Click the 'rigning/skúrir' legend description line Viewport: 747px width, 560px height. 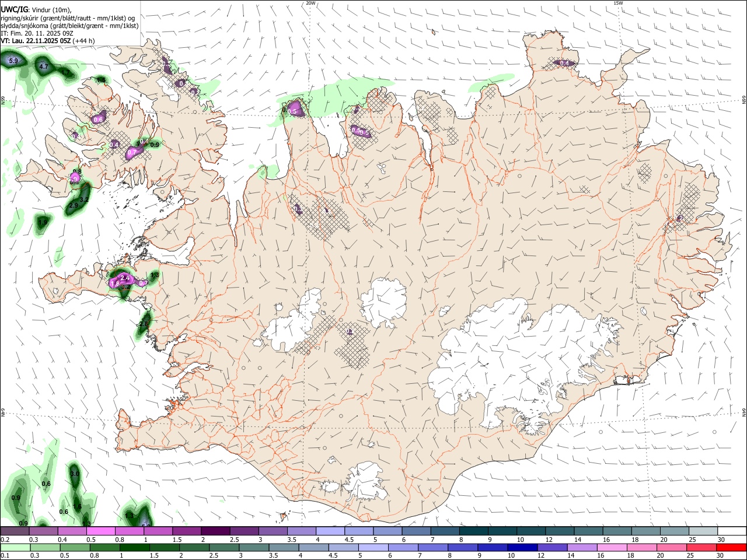68,18
